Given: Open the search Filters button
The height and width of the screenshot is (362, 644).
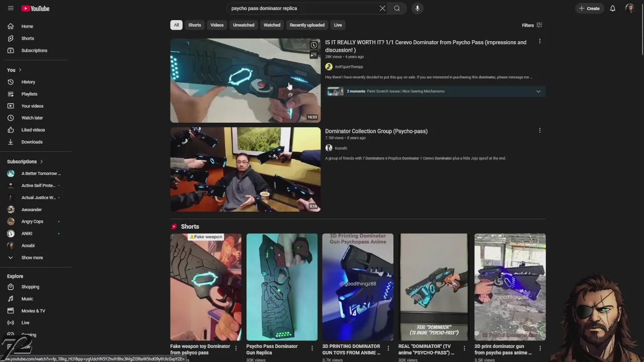Looking at the screenshot, I should click(x=532, y=25).
